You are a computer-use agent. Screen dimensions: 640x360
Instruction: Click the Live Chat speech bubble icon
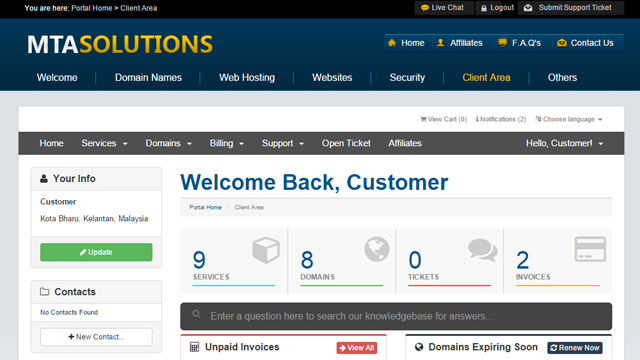click(x=425, y=8)
